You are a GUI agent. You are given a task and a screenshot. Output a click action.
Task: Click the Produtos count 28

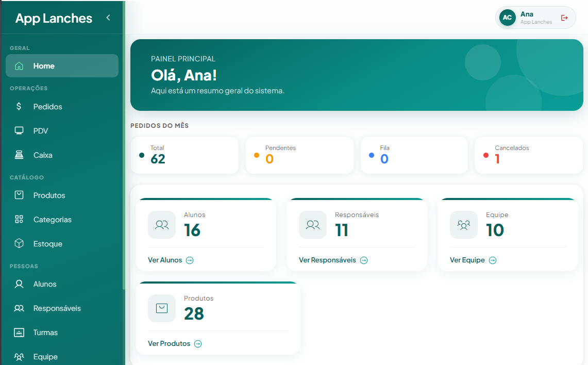[x=193, y=313]
